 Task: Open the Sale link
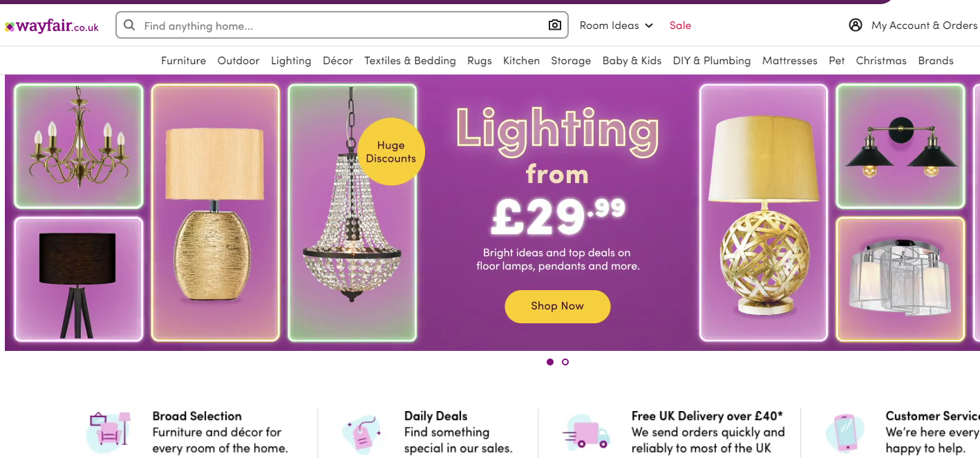(x=680, y=26)
